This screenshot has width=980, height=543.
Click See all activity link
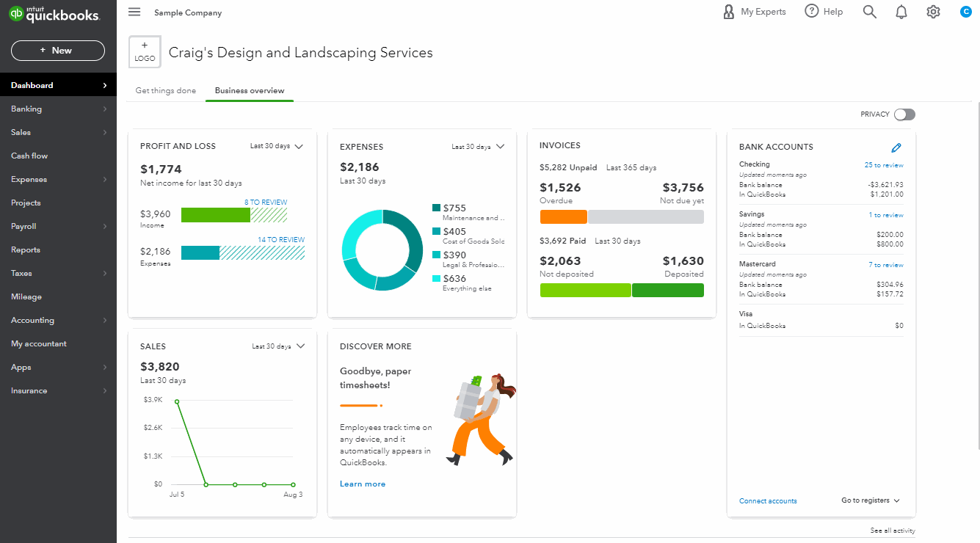tap(893, 531)
